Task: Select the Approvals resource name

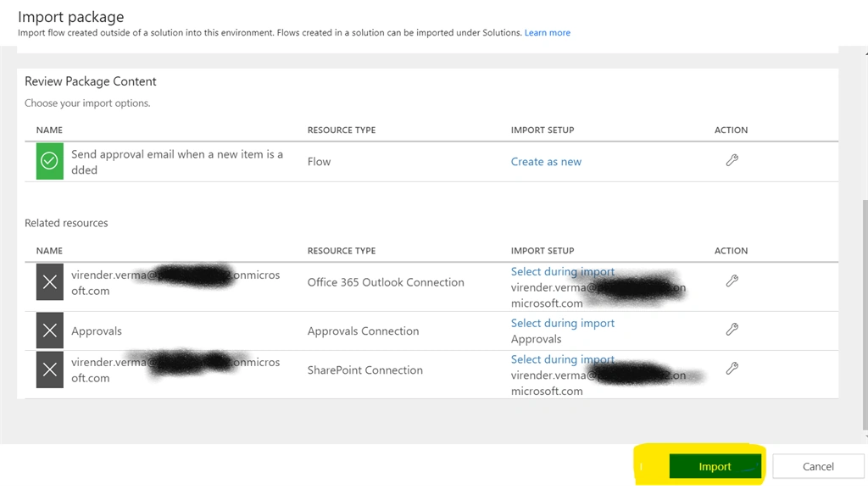Action: coord(97,331)
